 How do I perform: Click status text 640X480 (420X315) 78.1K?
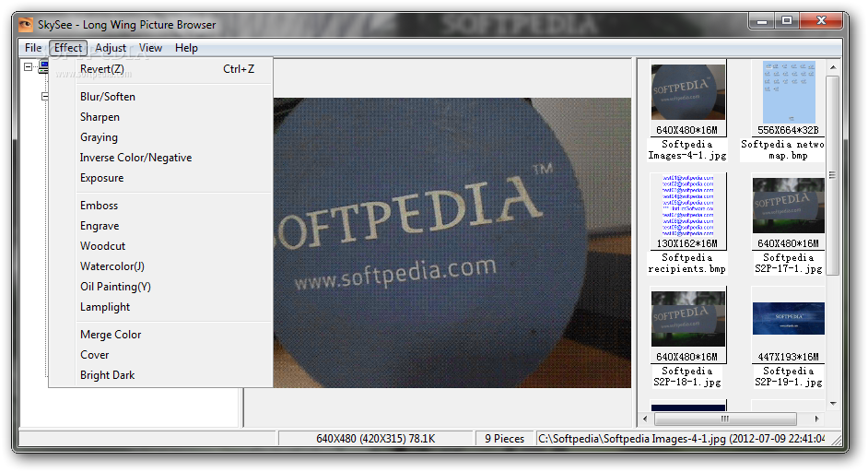click(x=375, y=439)
